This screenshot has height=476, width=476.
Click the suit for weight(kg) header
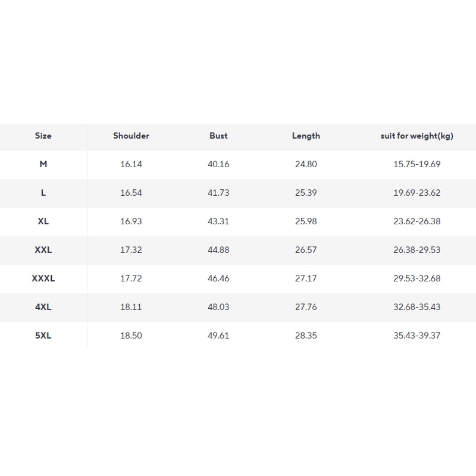[416, 136]
